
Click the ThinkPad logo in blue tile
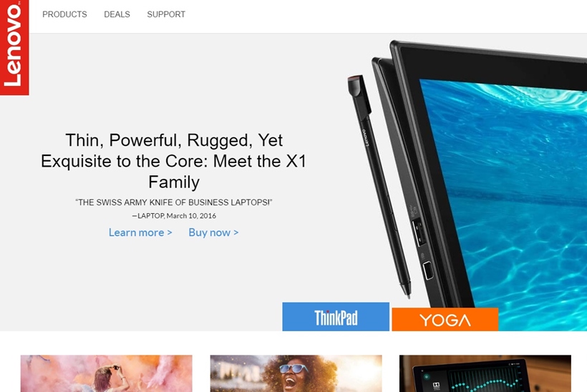(336, 318)
